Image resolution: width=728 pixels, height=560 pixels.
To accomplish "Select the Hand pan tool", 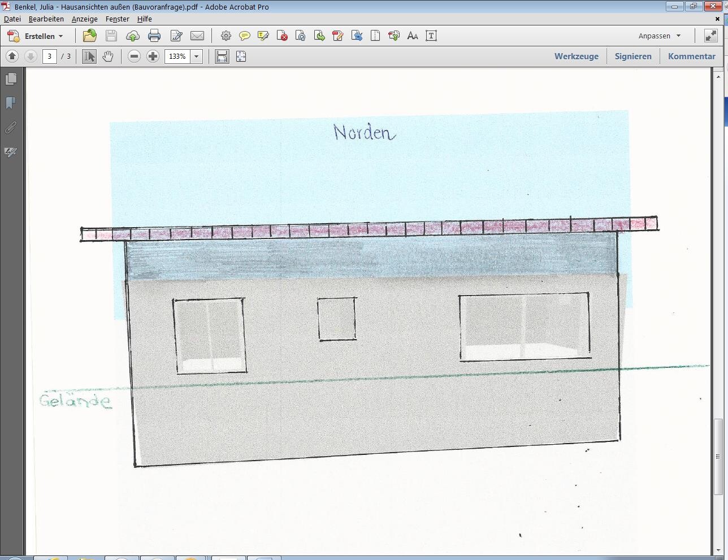I will (108, 57).
